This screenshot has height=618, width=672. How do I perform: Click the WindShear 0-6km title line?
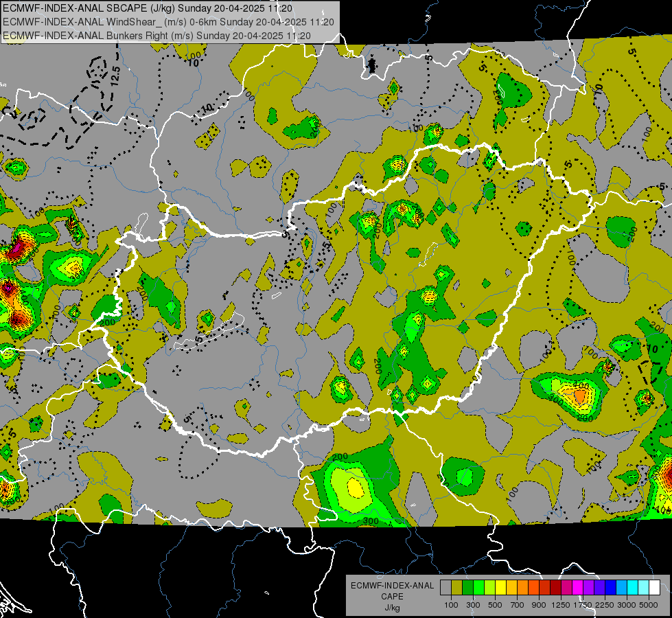point(168,22)
